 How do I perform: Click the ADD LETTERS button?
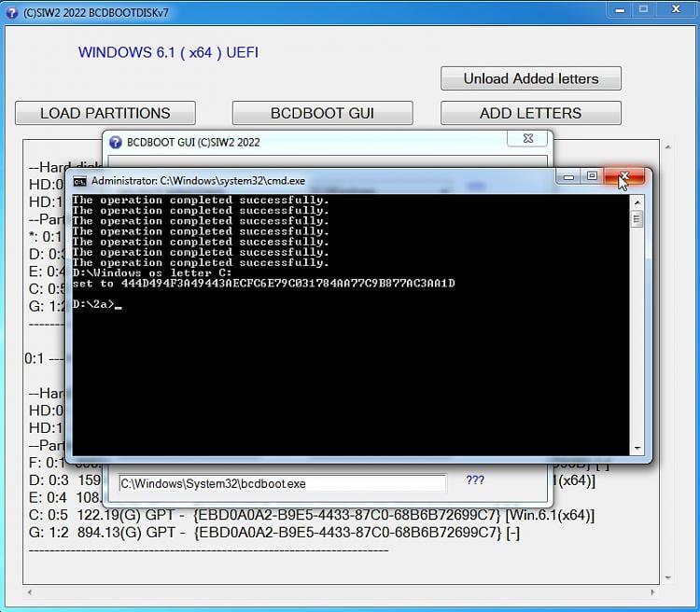[531, 113]
